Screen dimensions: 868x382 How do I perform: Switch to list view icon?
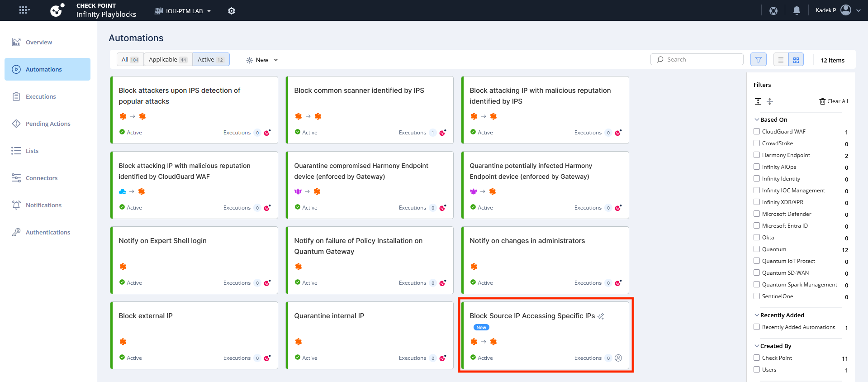coord(781,60)
